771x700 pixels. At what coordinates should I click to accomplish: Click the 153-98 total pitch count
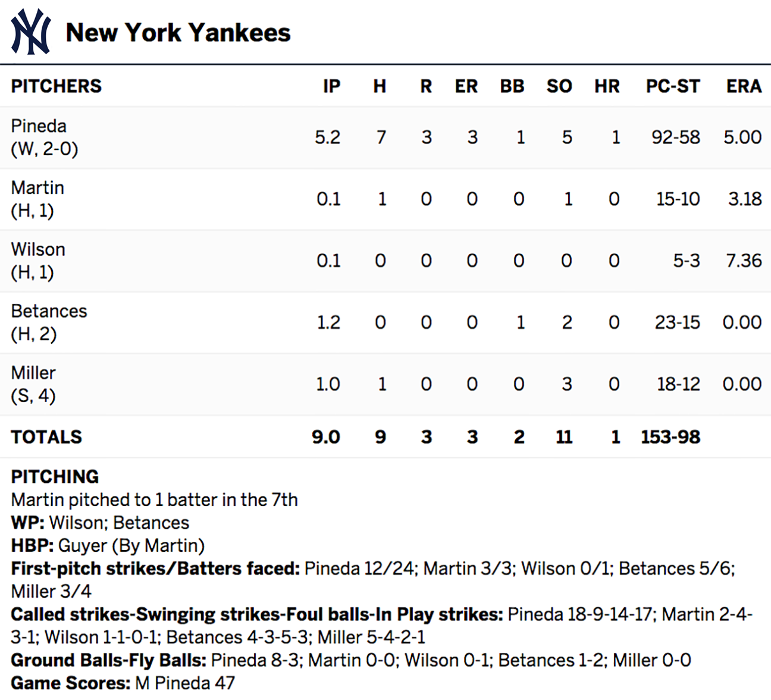(x=670, y=437)
